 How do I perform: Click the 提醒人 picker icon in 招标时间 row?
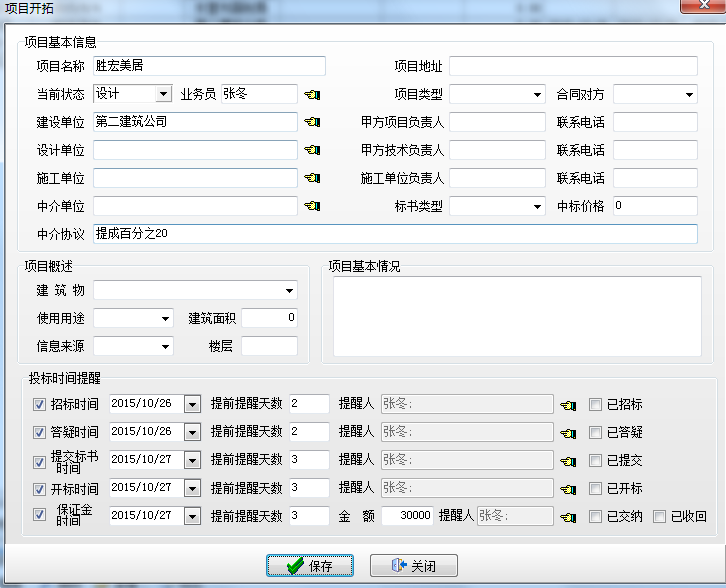(x=569, y=405)
